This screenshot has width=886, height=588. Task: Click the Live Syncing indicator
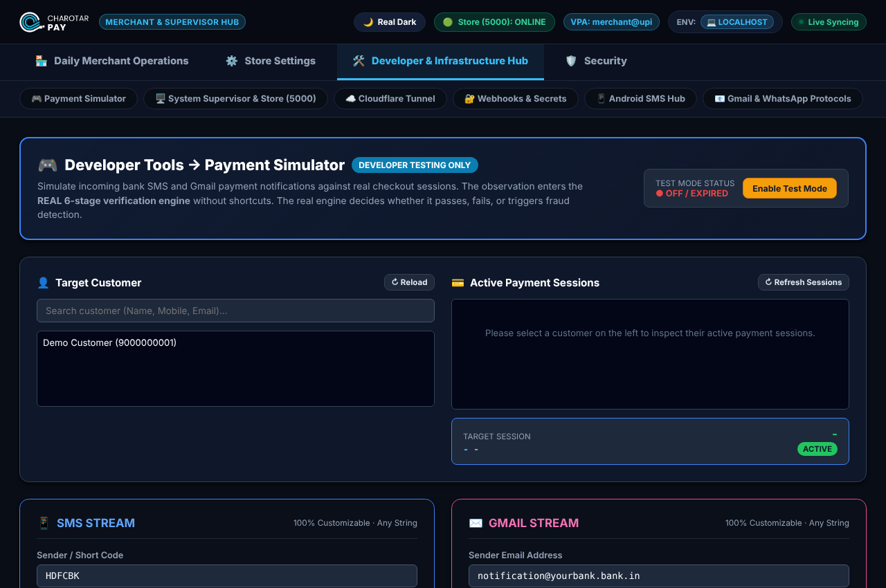click(x=829, y=22)
